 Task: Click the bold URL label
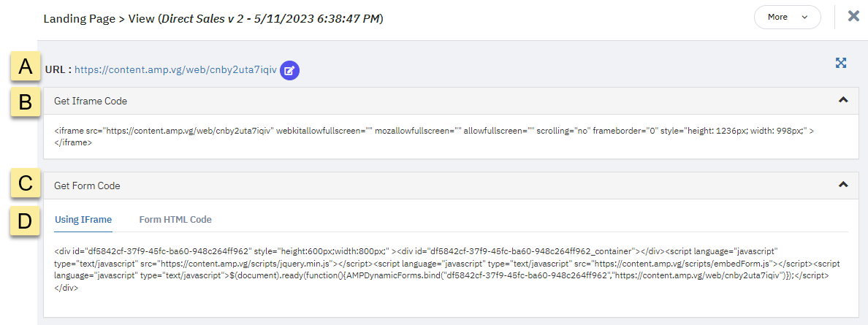coord(58,70)
